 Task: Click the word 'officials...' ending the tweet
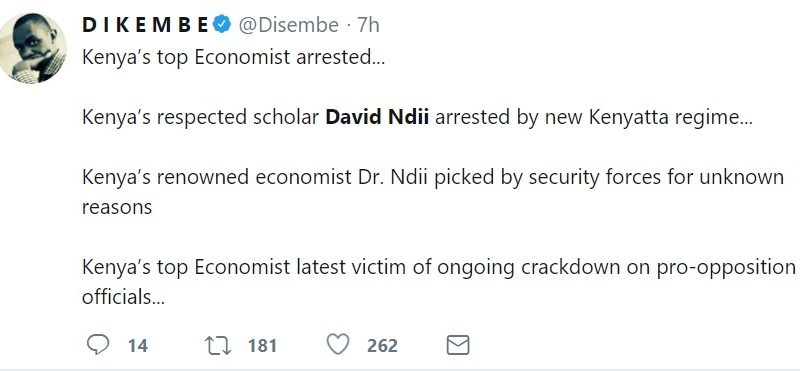[x=123, y=297]
